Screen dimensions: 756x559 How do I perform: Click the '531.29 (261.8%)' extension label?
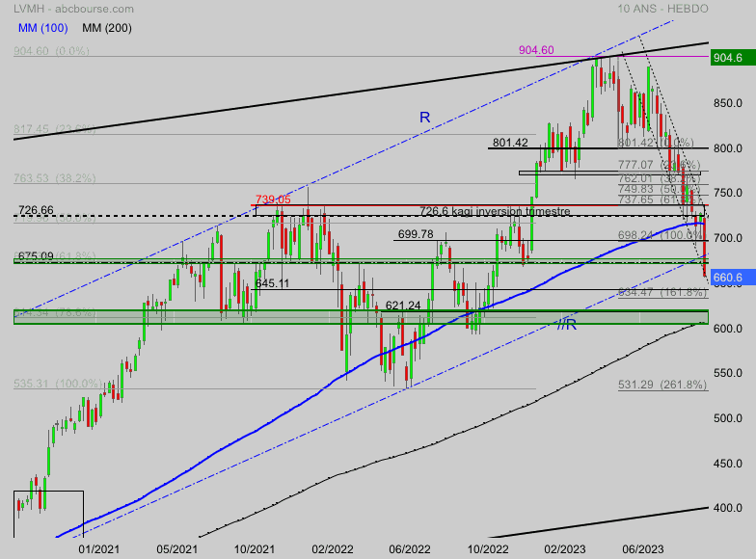[662, 384]
